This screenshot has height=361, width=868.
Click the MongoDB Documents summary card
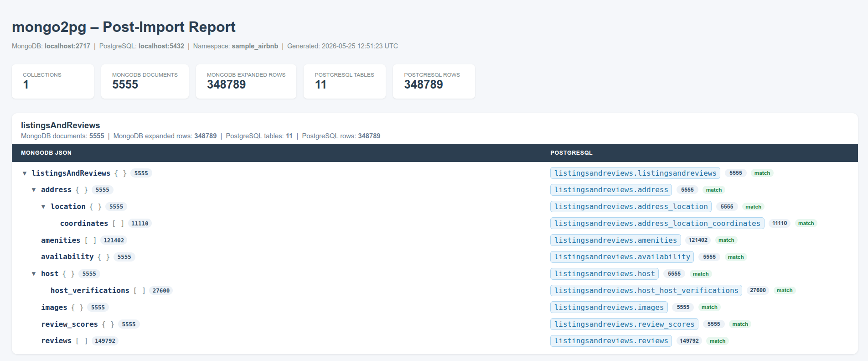pos(145,81)
